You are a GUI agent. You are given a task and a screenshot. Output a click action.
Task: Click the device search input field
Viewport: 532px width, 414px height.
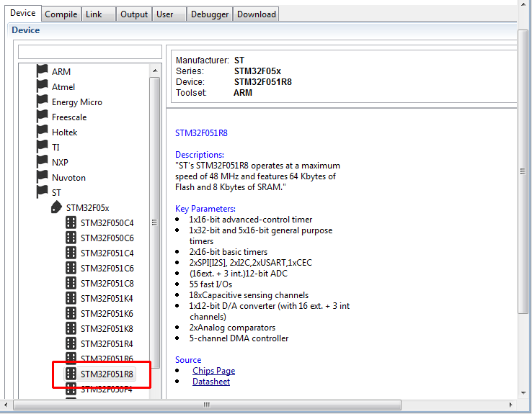tap(89, 52)
